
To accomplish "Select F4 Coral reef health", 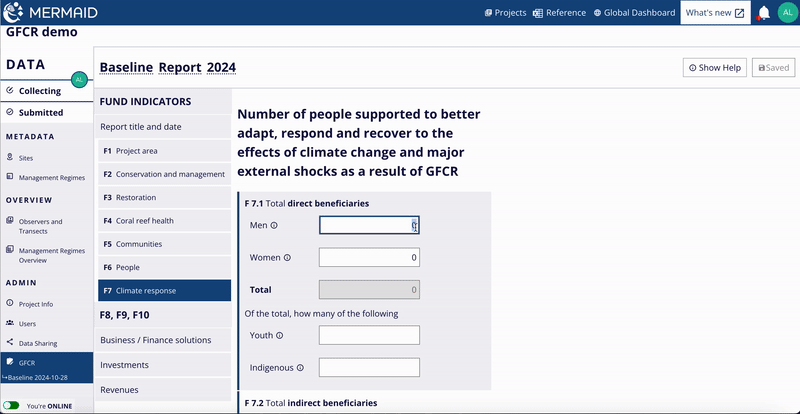I will coord(164,221).
